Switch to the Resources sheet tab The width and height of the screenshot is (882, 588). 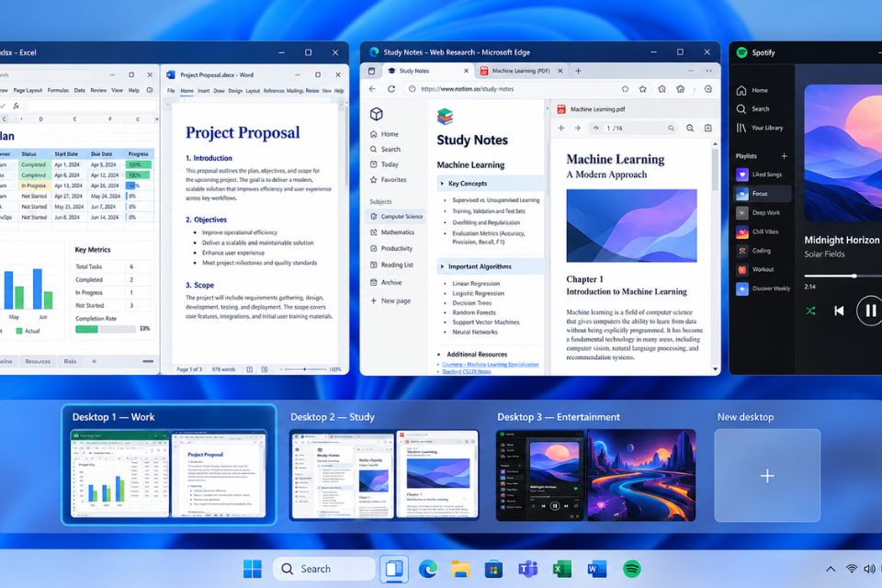point(38,361)
